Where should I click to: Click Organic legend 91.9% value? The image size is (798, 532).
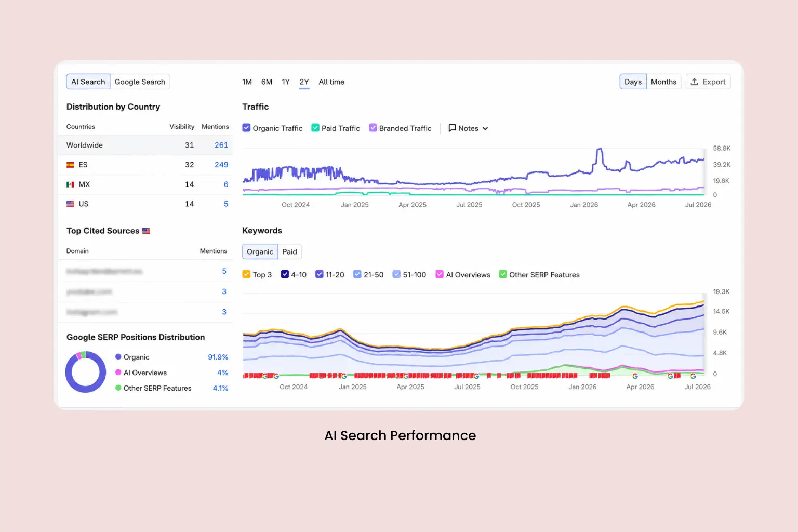[x=218, y=357]
